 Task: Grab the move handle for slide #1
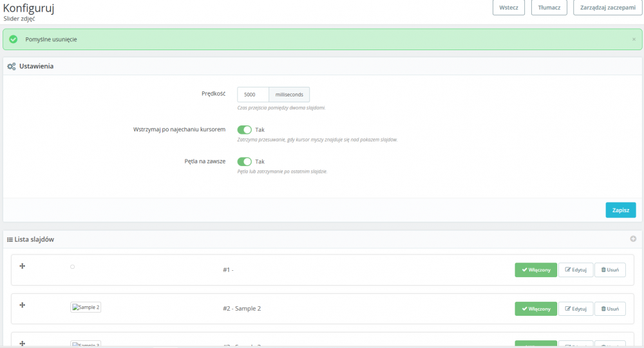click(x=22, y=266)
